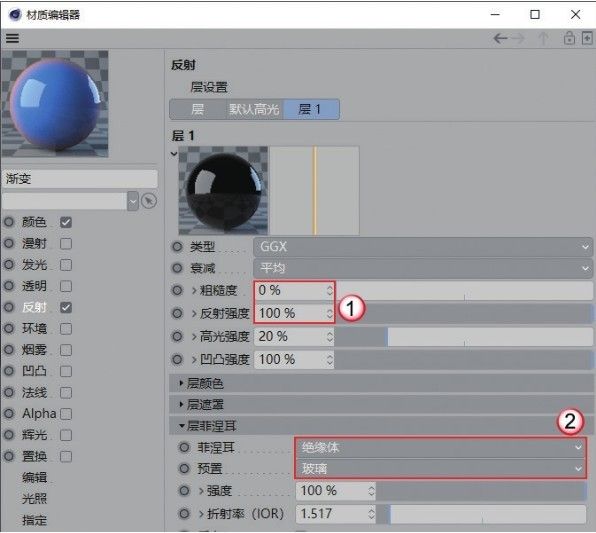Open the 编辑 channel entry
Screen dimensions: 596x533
coord(34,477)
